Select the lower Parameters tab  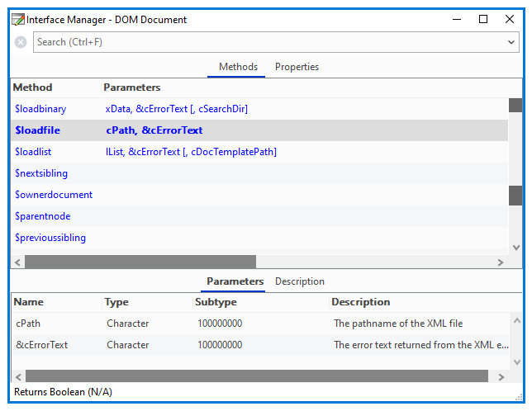[235, 281]
